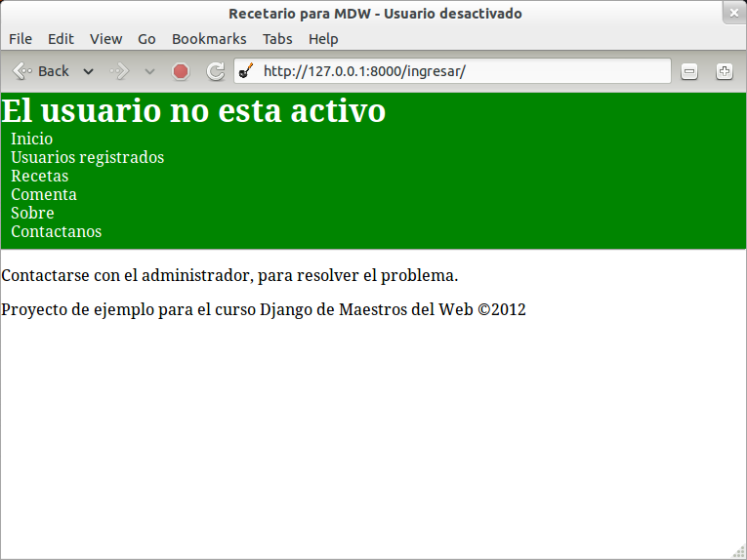Follow the Inicio link
The width and height of the screenshot is (747, 560).
tap(32, 139)
